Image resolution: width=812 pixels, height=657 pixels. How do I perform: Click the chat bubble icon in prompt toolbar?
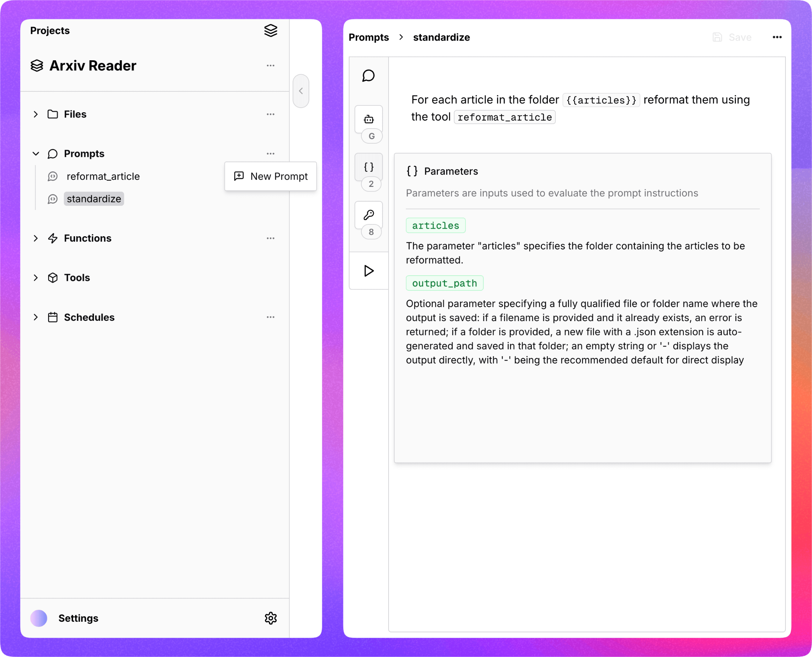(x=368, y=76)
